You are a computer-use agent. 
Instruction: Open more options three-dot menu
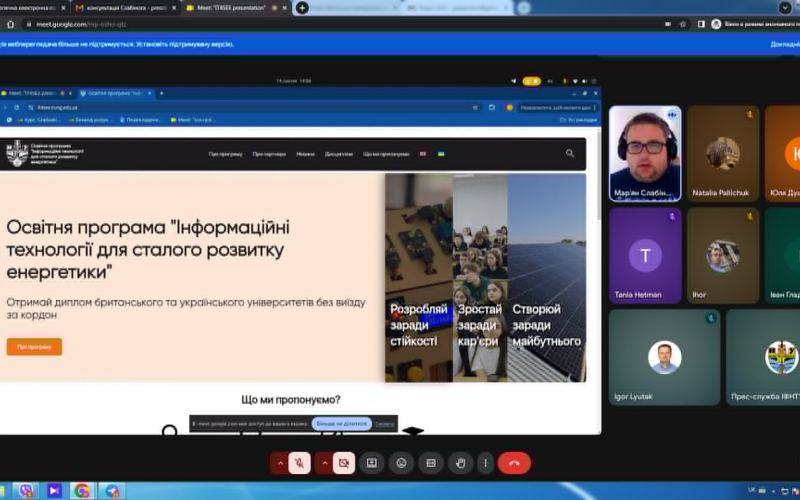485,463
